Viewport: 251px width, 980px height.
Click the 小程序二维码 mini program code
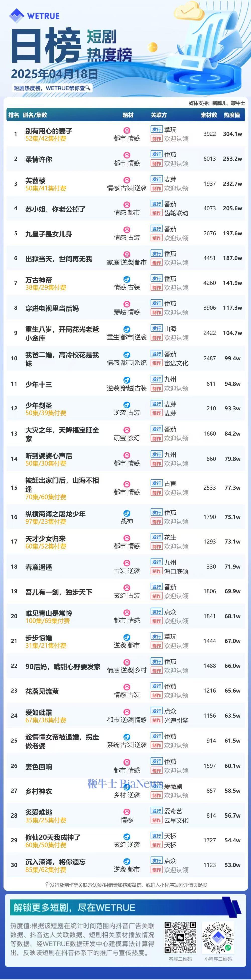point(218,937)
